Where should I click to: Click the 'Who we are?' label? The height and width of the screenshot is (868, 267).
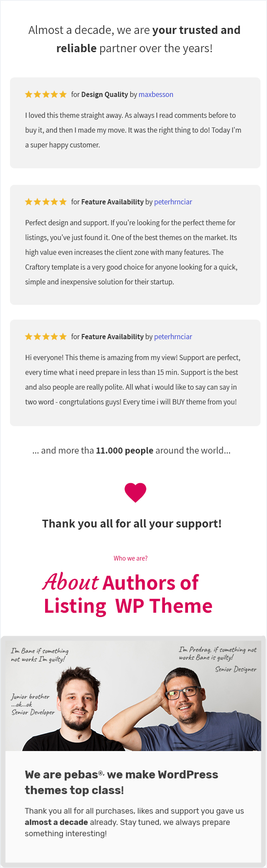click(131, 558)
